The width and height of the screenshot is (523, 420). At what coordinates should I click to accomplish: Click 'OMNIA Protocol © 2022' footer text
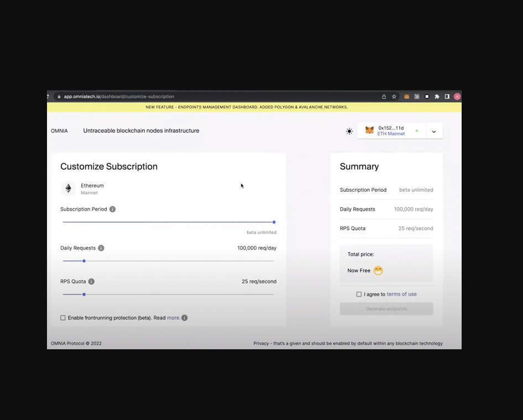click(76, 343)
